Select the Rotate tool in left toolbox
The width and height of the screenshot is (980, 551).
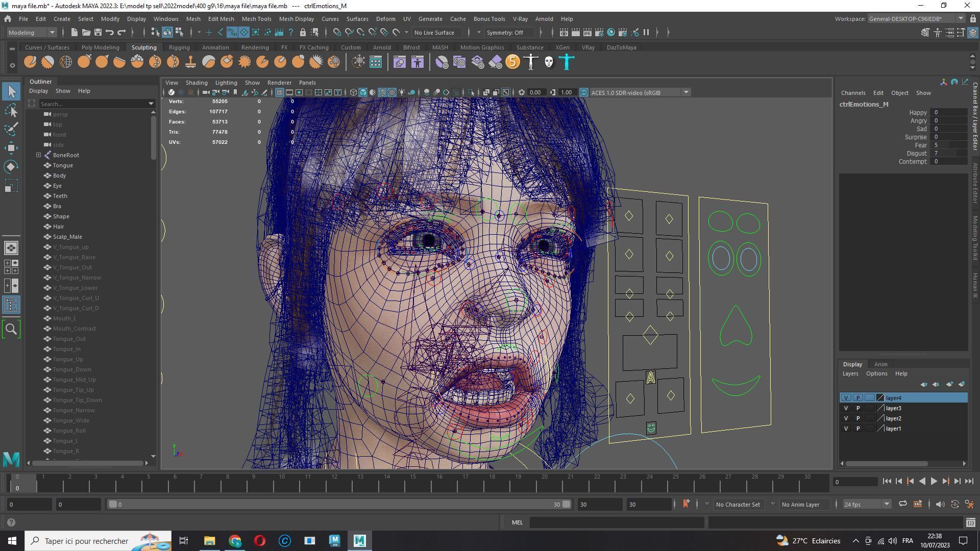[x=11, y=167]
